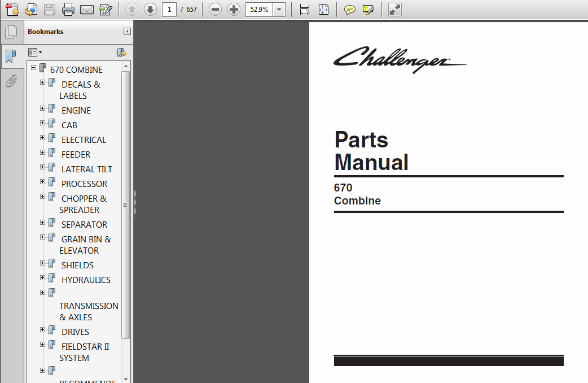Click the Fit one full page icon
The image size is (588, 383).
[323, 10]
